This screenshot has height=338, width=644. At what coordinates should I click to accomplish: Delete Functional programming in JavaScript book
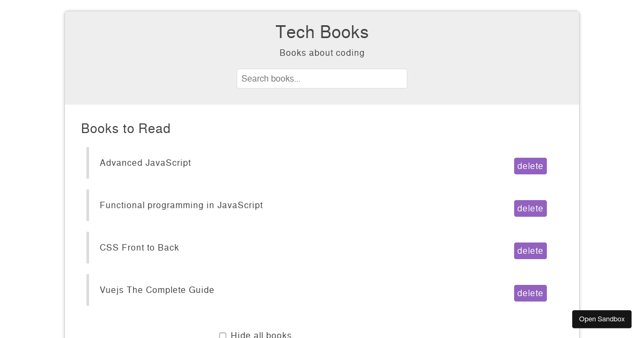coord(530,209)
